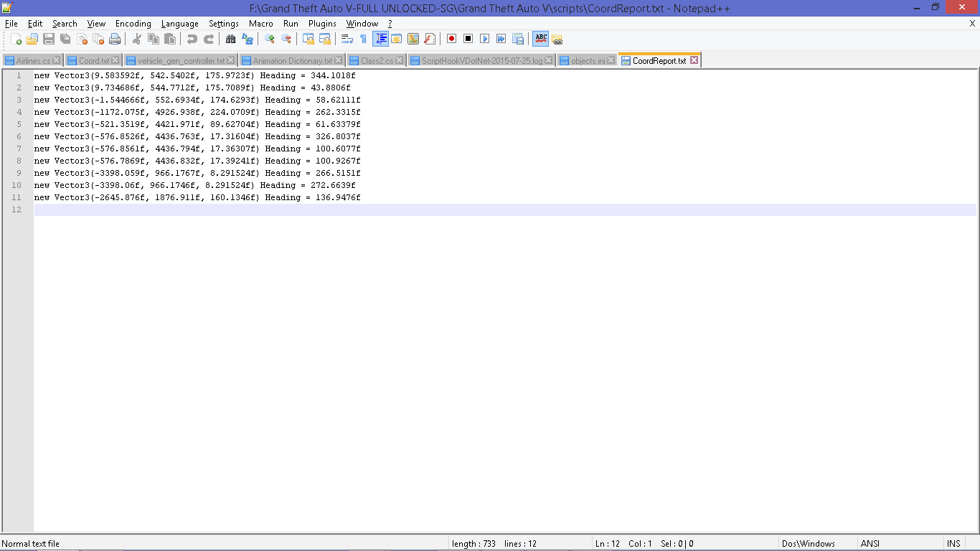The width and height of the screenshot is (980, 551).
Task: Switch to the Airlines.cs tab
Action: tap(33, 61)
